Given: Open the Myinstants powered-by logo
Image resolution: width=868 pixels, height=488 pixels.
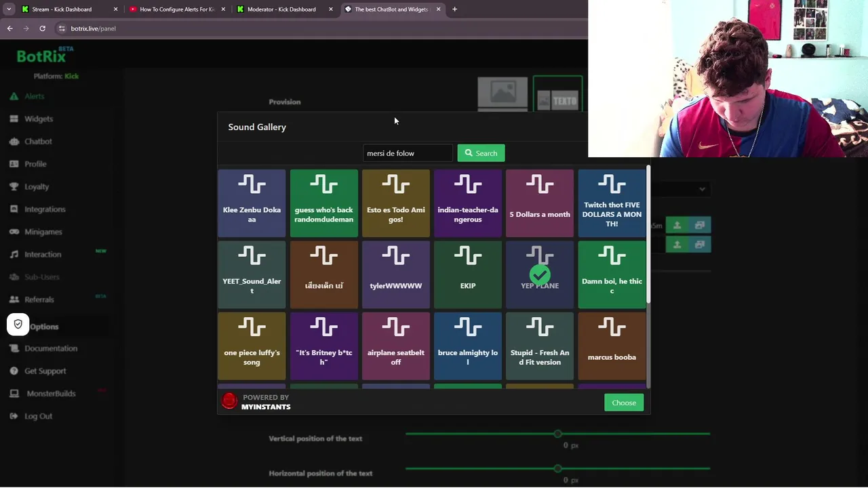Looking at the screenshot, I should pyautogui.click(x=256, y=402).
